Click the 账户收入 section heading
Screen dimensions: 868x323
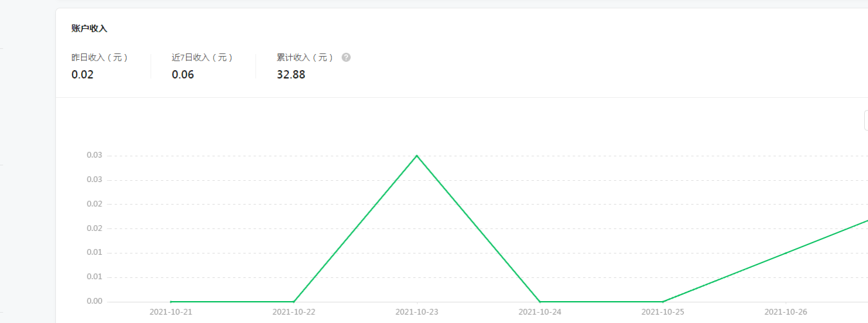pyautogui.click(x=89, y=29)
